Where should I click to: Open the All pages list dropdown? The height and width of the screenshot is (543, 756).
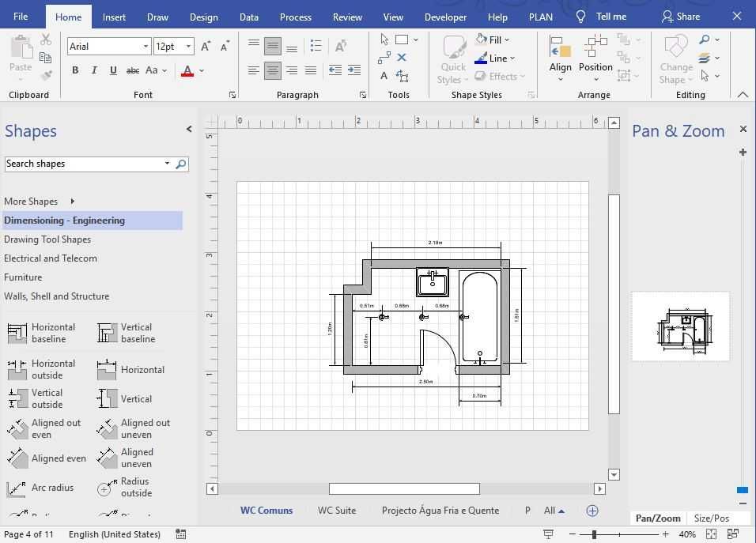coord(554,511)
